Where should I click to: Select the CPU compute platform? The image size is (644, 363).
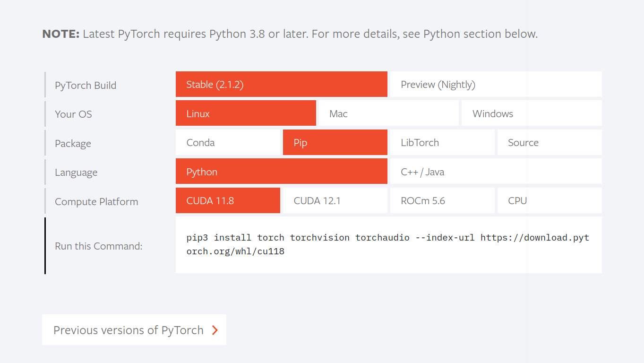coord(550,200)
